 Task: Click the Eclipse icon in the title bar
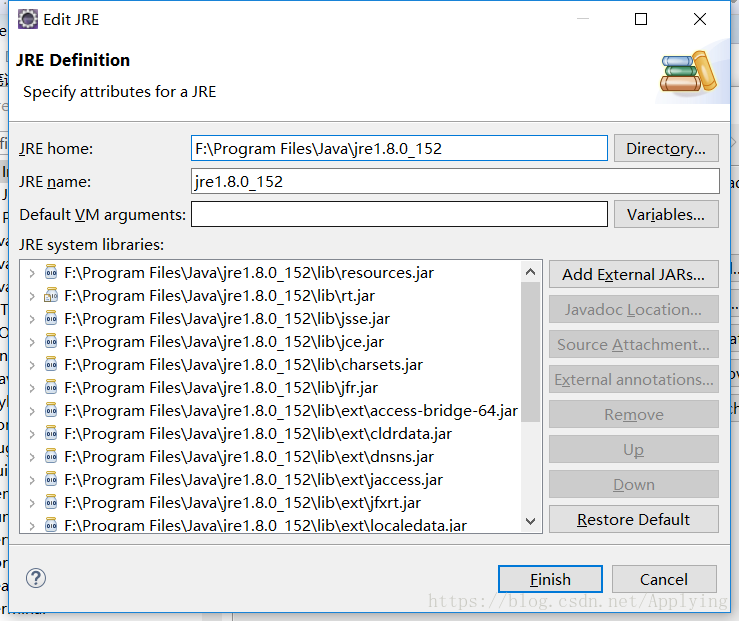click(28, 19)
